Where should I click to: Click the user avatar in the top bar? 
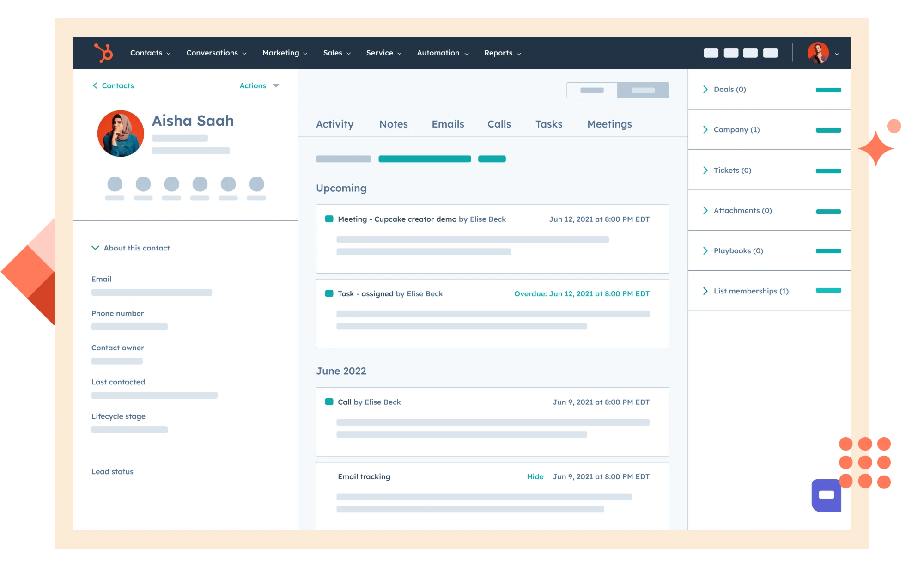coord(818,53)
